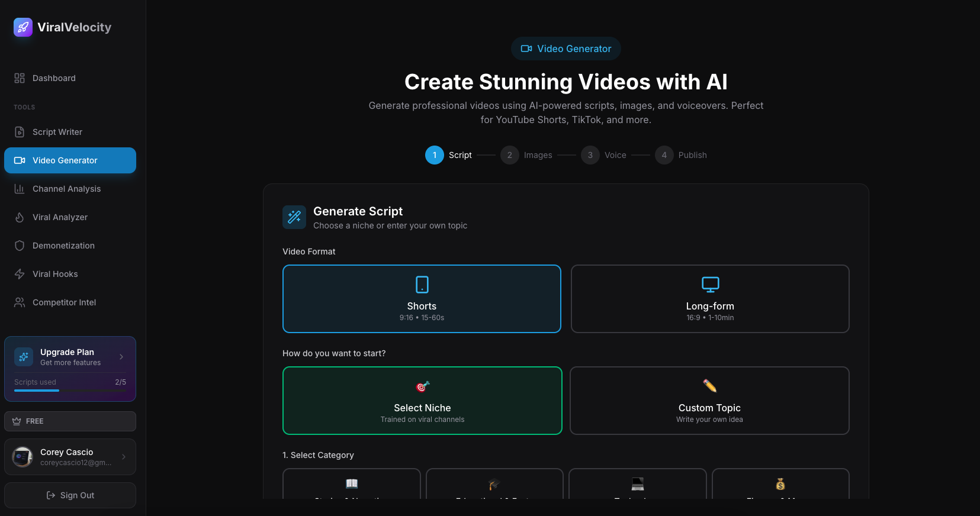
Task: Click the '1. Select Category' label
Action: (x=318, y=455)
